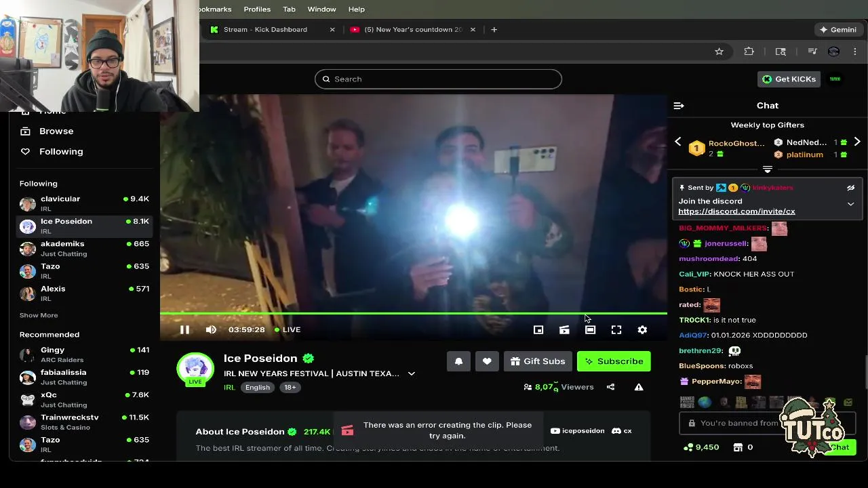Collapse the chat panel icon
This screenshot has width=868, height=488.
tap(679, 106)
